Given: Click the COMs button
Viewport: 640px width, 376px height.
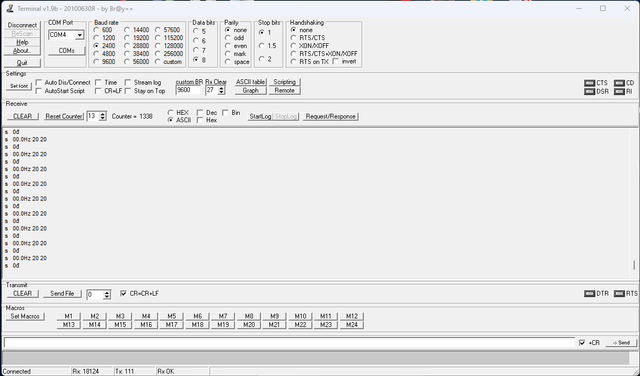Looking at the screenshot, I should 67,51.
